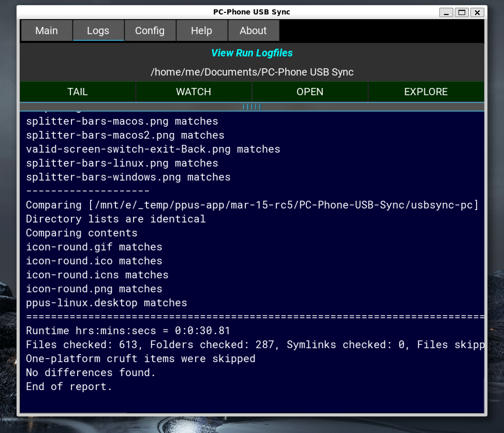504x433 pixels.
Task: Click the logfile folder path label
Action: coord(252,72)
